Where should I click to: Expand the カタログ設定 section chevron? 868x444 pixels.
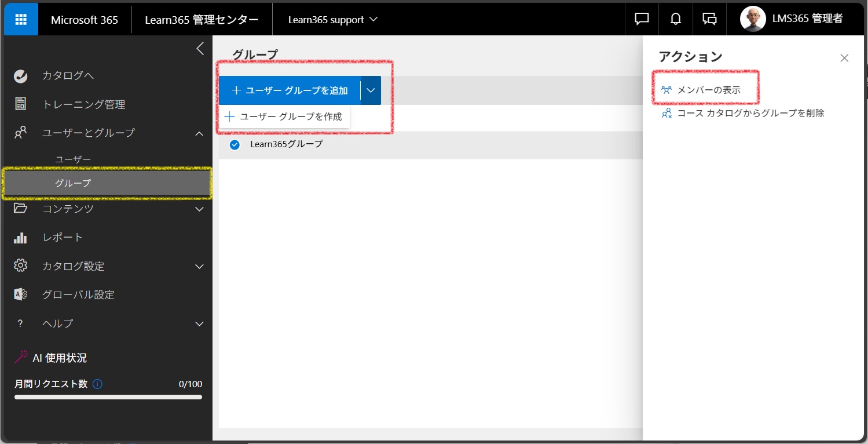(199, 267)
